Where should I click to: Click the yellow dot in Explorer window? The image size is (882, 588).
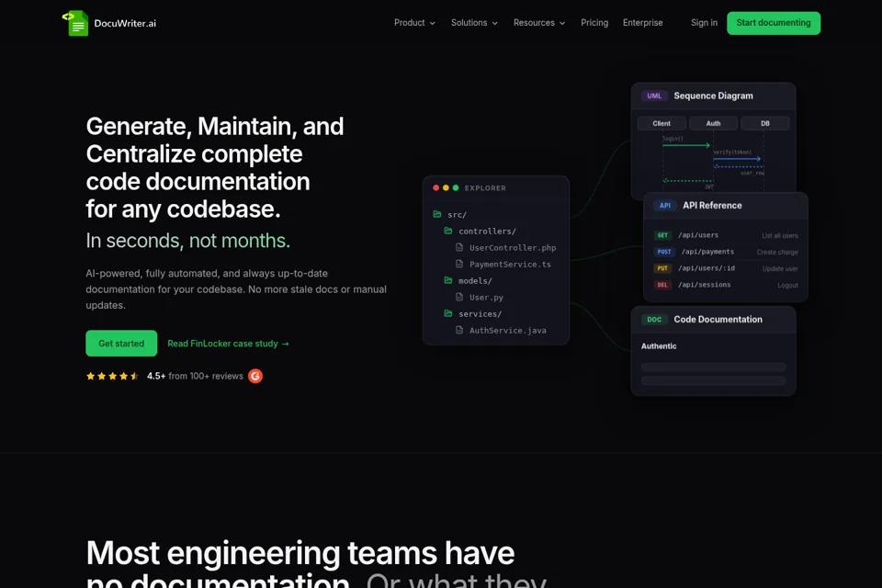click(x=446, y=188)
